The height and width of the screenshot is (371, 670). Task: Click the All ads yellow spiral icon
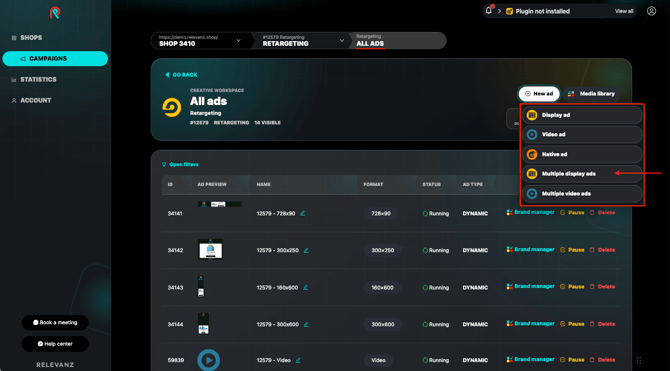(x=171, y=107)
